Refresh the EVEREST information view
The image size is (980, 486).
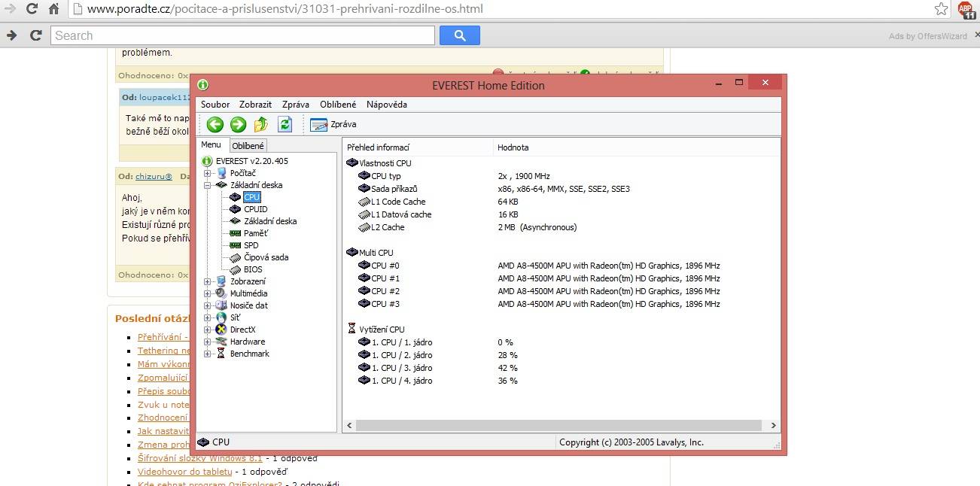pos(285,124)
